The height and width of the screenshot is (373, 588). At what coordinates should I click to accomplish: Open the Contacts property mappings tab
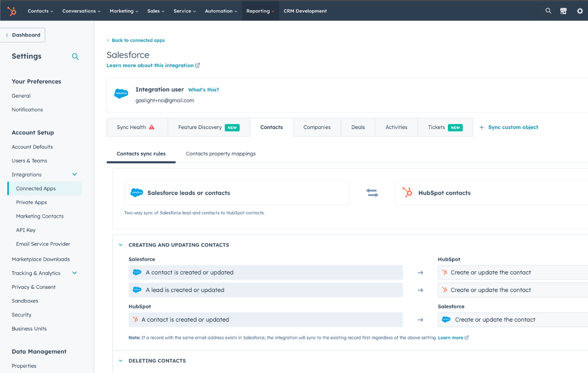click(x=220, y=153)
